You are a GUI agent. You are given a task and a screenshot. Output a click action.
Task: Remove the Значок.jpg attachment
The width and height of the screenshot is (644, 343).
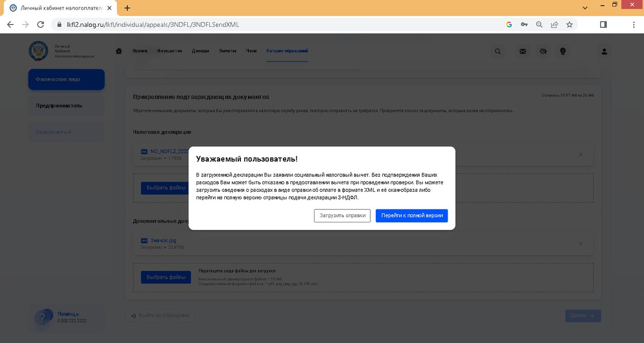click(x=580, y=243)
